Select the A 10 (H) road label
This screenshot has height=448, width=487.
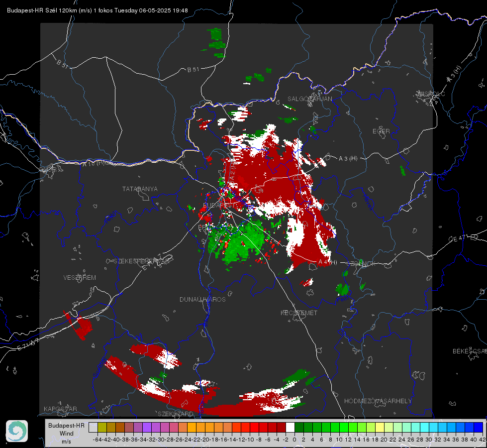tap(94, 163)
